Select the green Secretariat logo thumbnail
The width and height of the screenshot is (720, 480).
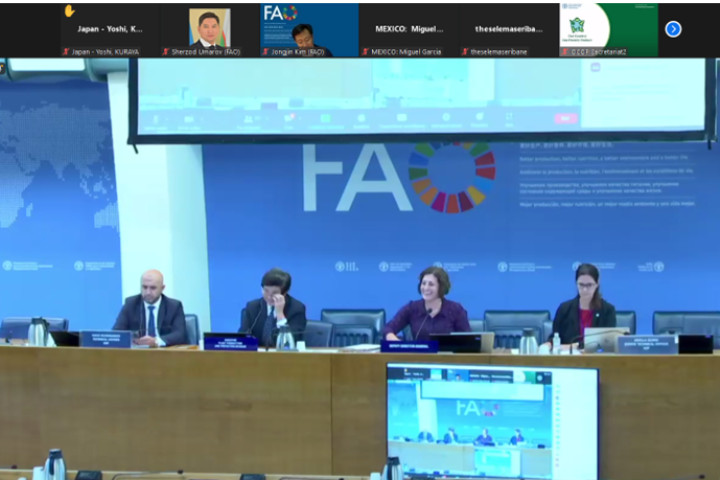point(608,30)
